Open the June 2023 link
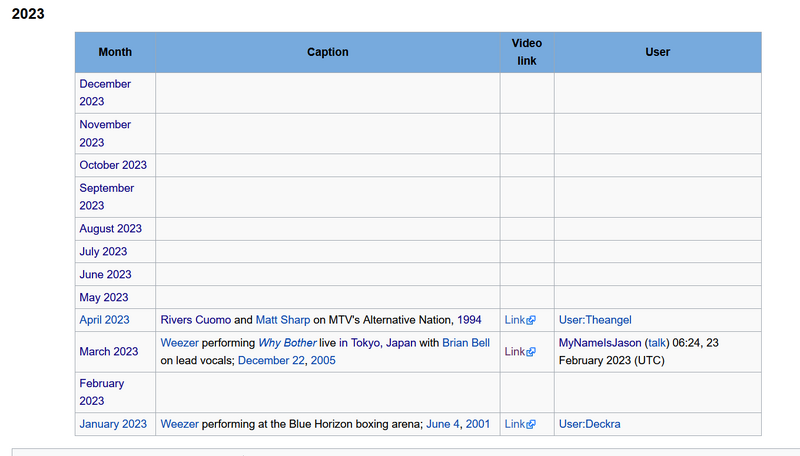Screen dimensions: 800x456 click(x=105, y=274)
